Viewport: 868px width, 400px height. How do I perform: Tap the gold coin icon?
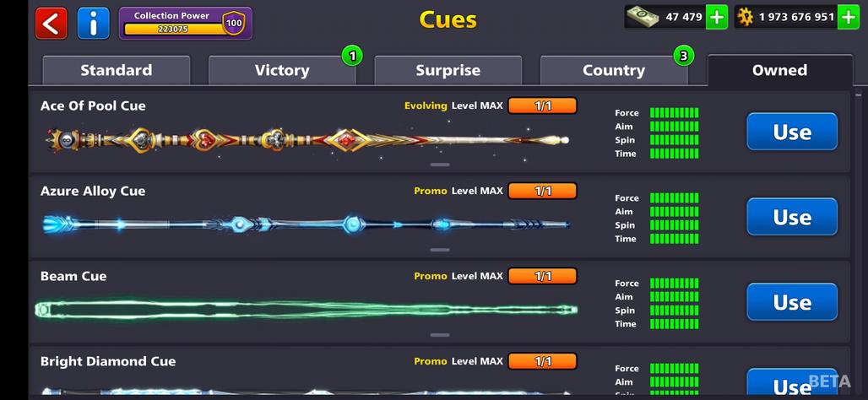tap(746, 17)
